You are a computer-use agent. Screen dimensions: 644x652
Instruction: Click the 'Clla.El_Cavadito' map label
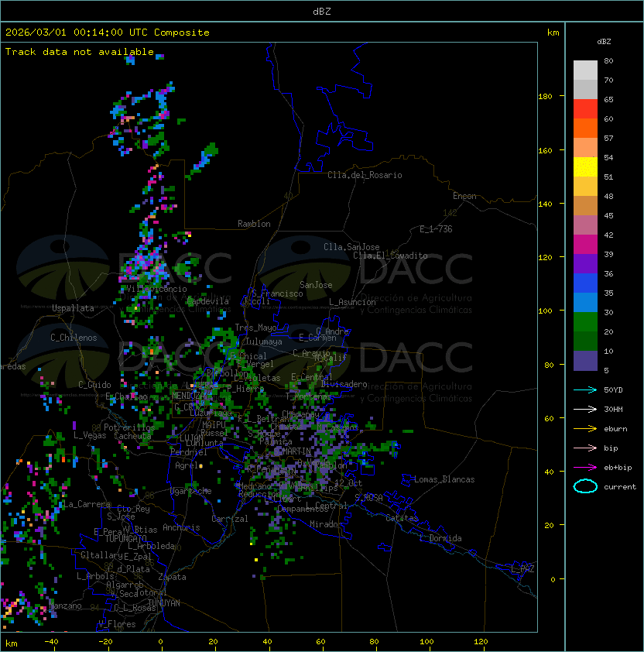390,256
